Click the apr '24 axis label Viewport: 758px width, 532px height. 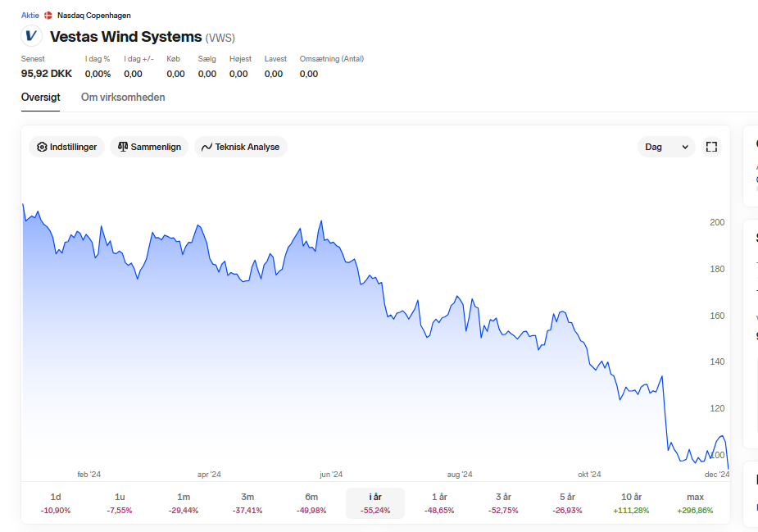pyautogui.click(x=209, y=475)
